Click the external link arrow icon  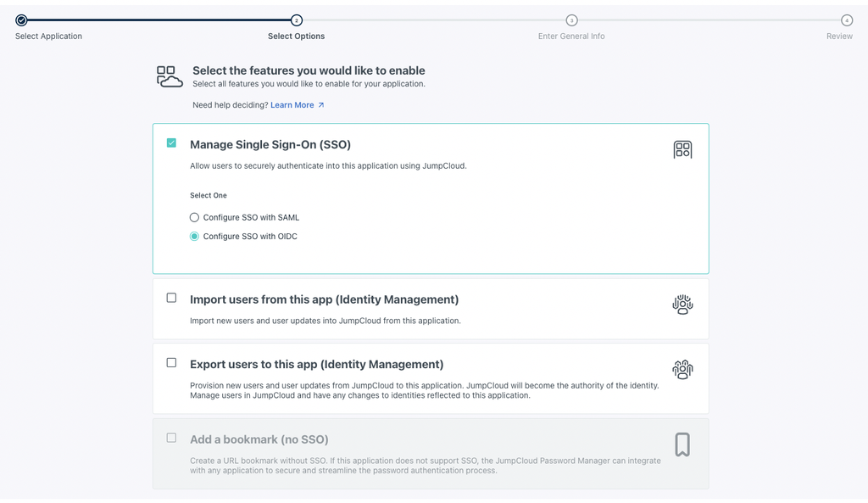[321, 105]
